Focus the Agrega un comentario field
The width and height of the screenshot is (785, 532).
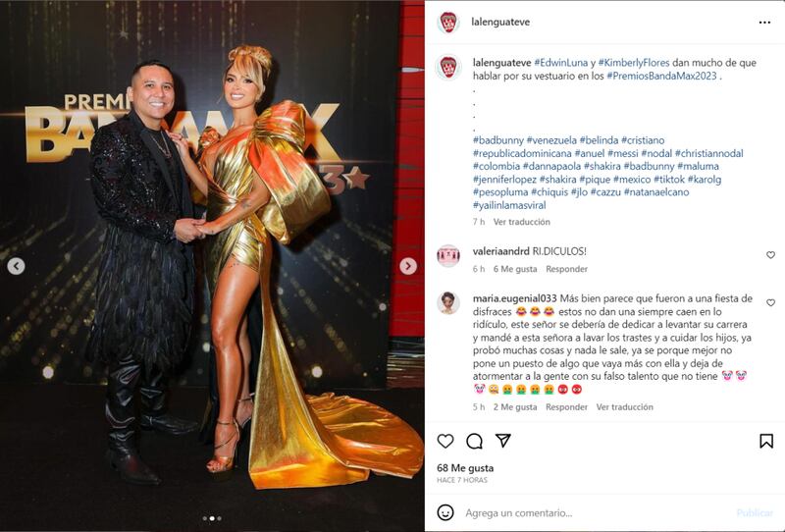(x=596, y=513)
